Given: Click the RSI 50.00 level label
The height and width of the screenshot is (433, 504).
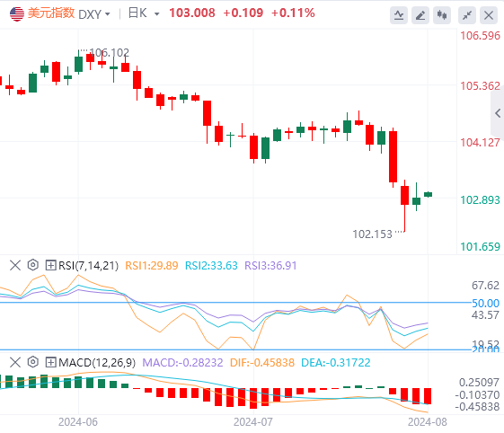Looking at the screenshot, I should point(485,303).
